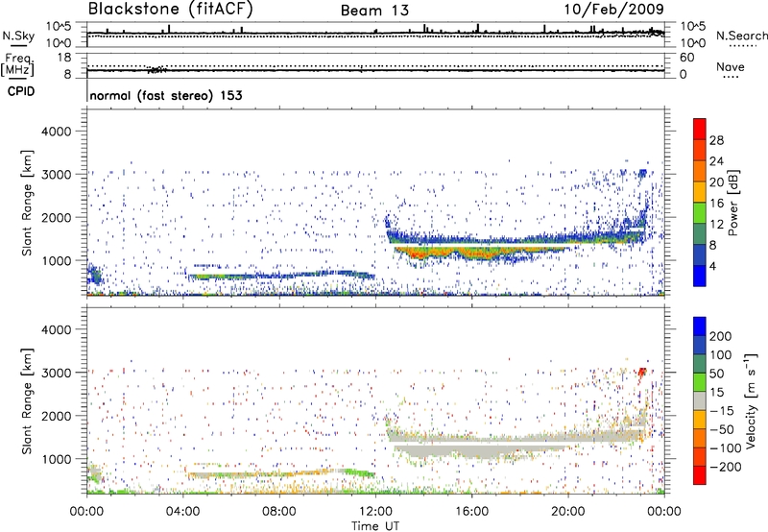This screenshot has width=768, height=532.
Task: Click the '18' label on the frequency axis
Action: click(x=64, y=58)
